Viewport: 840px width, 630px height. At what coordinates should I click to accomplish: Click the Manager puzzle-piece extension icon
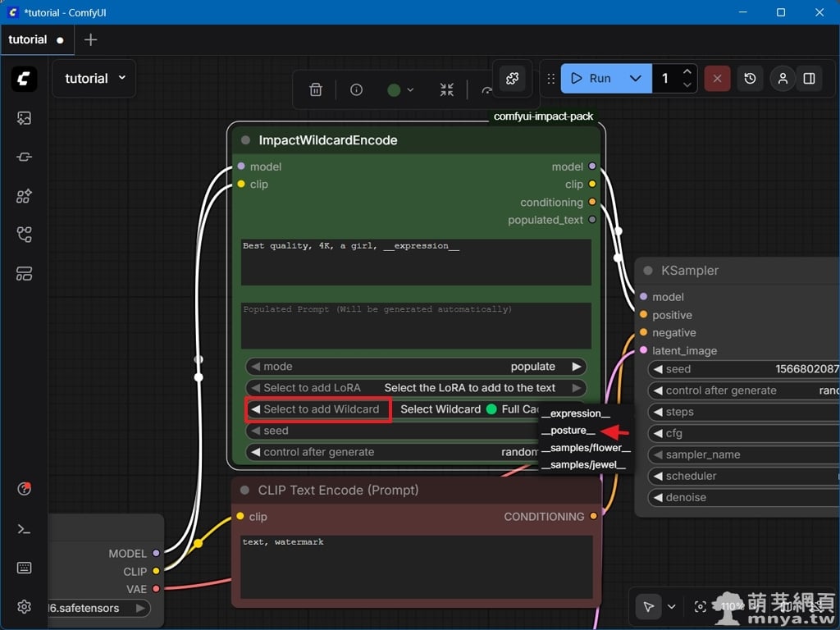513,79
